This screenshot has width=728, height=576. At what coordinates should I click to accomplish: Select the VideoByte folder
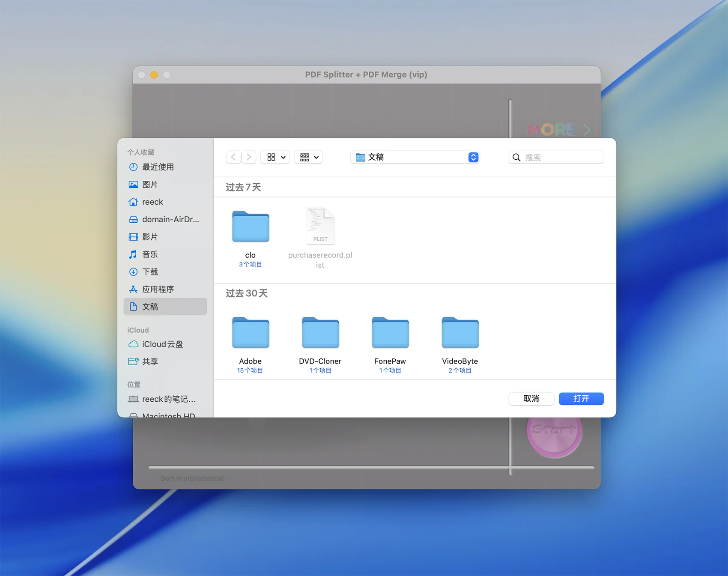[x=460, y=333]
